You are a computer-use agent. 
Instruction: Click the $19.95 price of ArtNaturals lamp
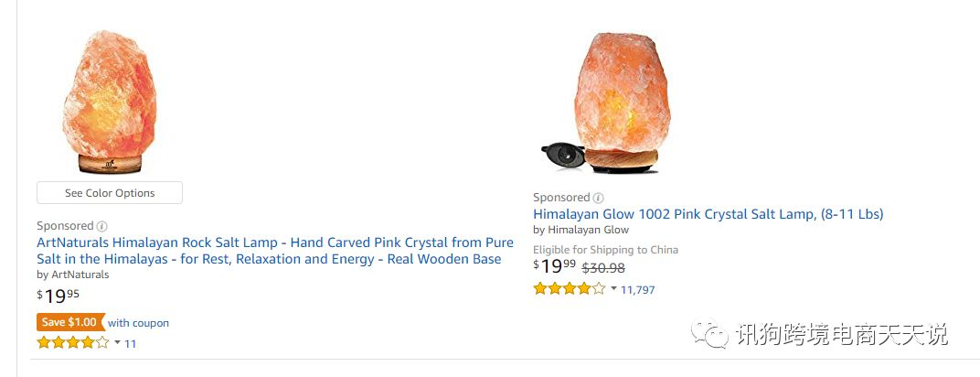(58, 296)
